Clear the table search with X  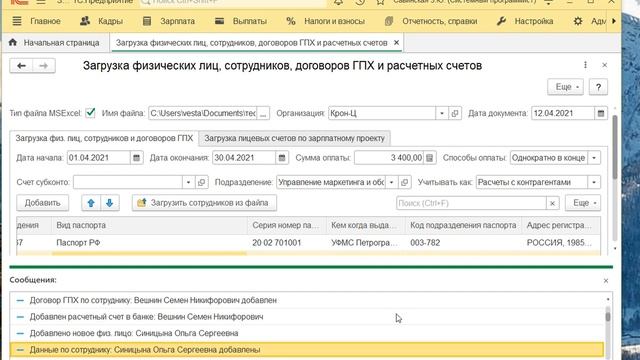552,203
